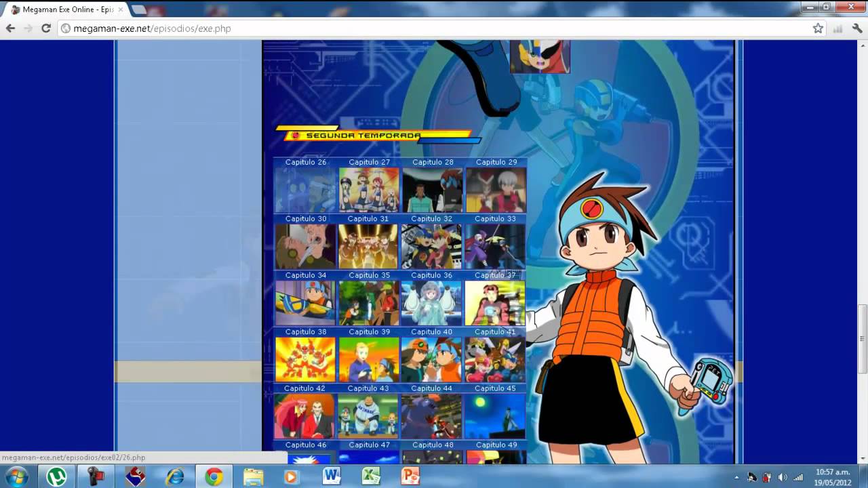
Task: Click the character thumbnail above Segunda Temporada
Action: [x=540, y=56]
